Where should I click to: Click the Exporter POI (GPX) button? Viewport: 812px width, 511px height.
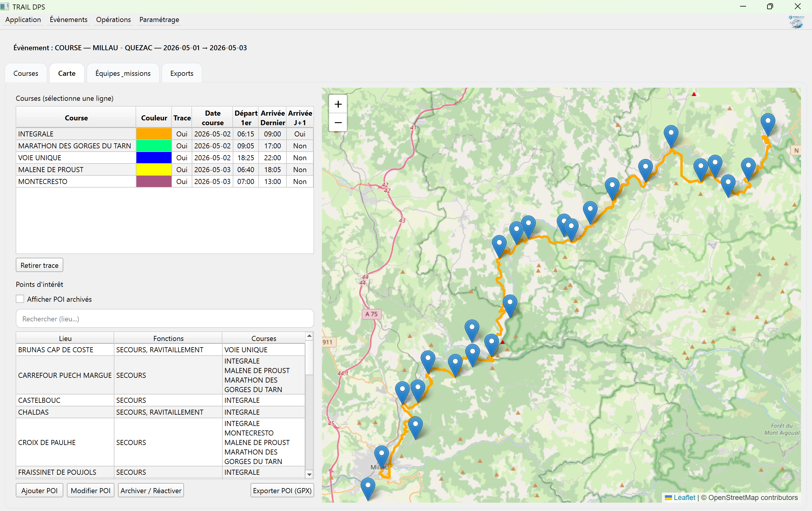point(282,490)
